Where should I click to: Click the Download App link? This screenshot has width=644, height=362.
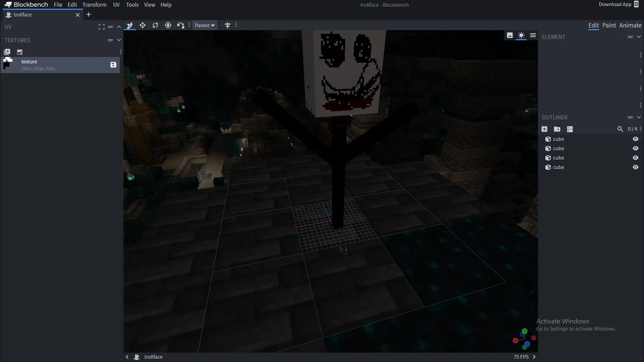(x=619, y=4)
